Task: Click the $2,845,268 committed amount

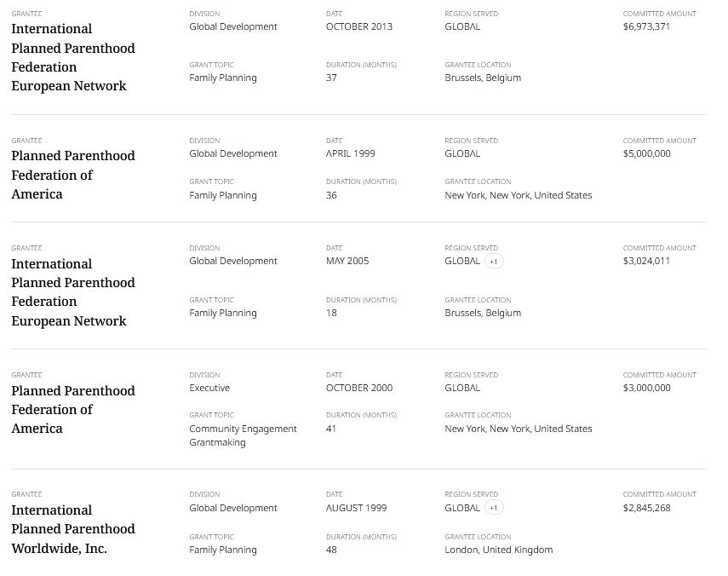Action: 647,508
